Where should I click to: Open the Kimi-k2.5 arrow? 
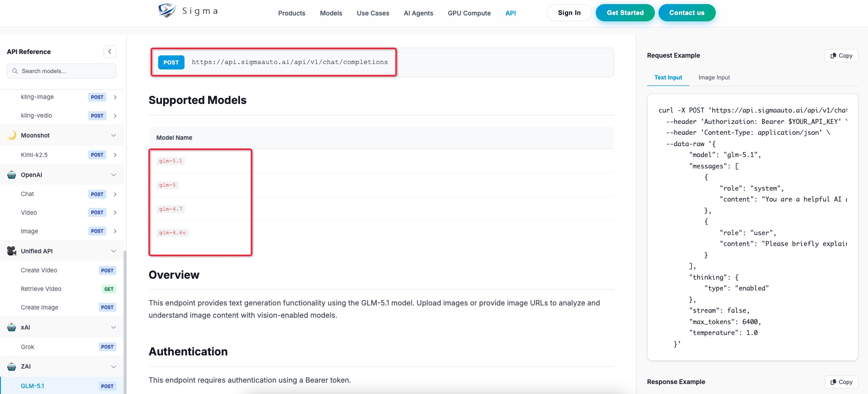click(115, 155)
